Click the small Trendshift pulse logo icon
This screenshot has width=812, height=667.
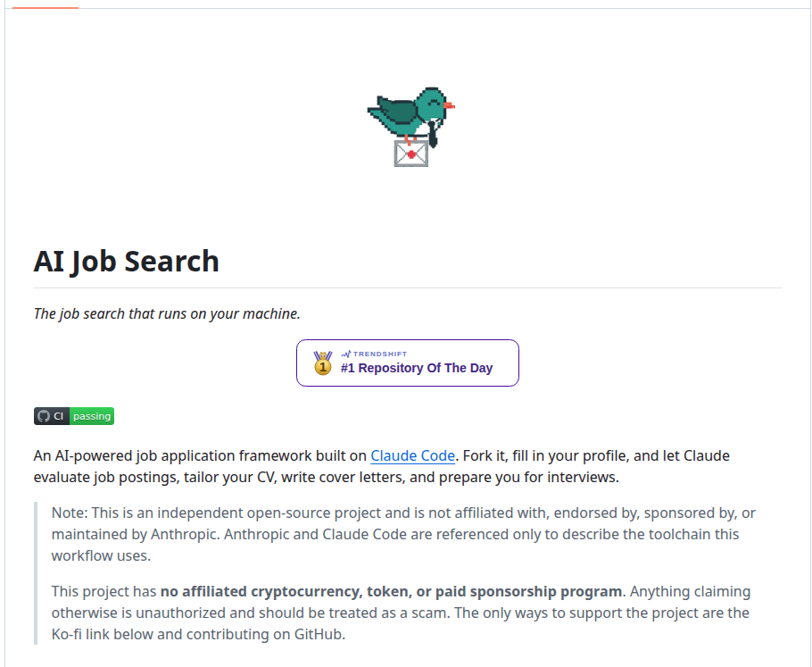(346, 354)
